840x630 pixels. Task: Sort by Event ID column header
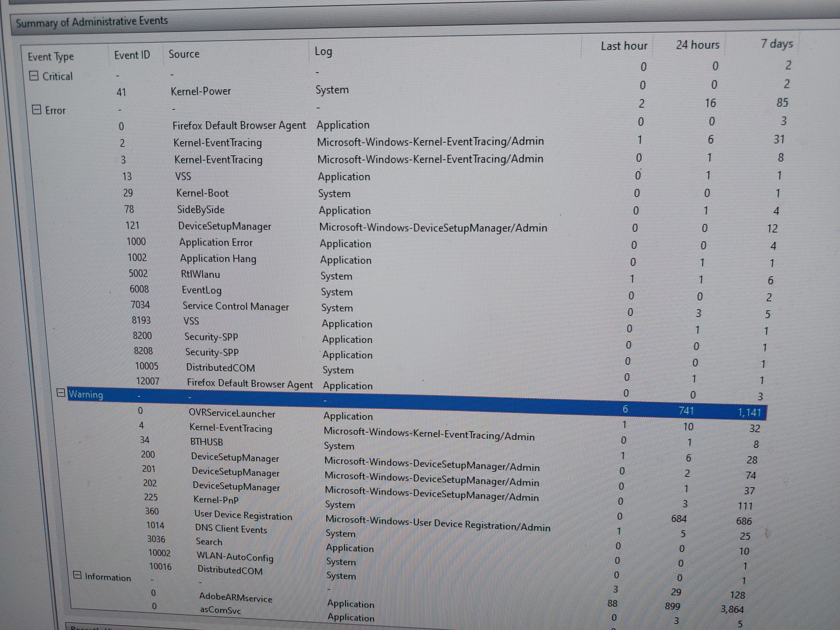(x=132, y=55)
